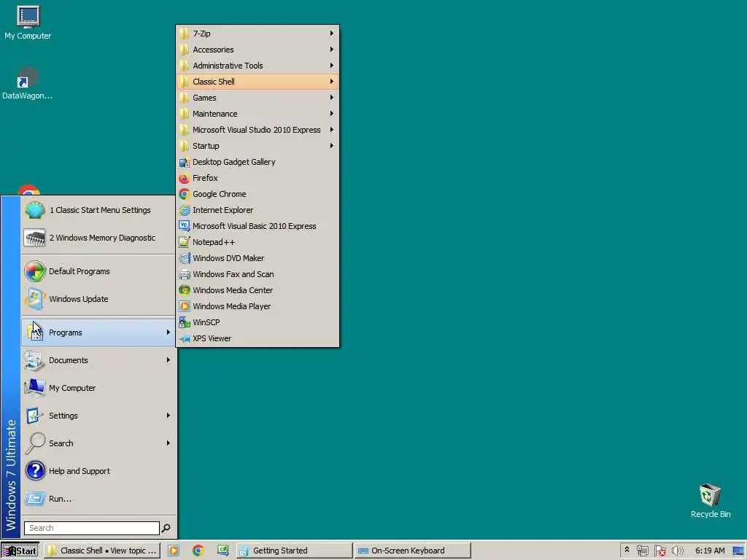Open Help and Support
The width and height of the screenshot is (747, 560).
pos(98,471)
